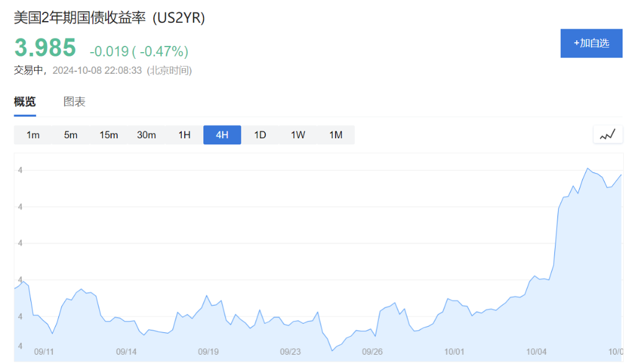Open the 图表 tab
This screenshot has height=364, width=635.
coord(74,102)
